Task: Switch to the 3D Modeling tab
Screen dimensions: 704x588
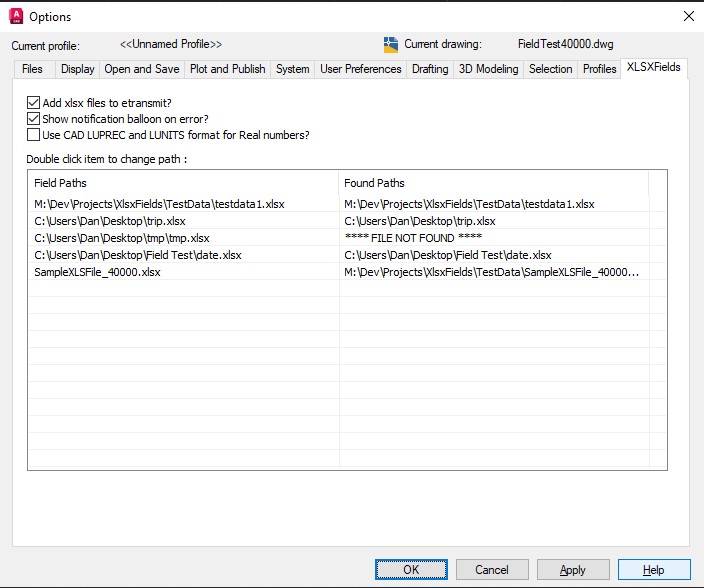Action: (488, 69)
